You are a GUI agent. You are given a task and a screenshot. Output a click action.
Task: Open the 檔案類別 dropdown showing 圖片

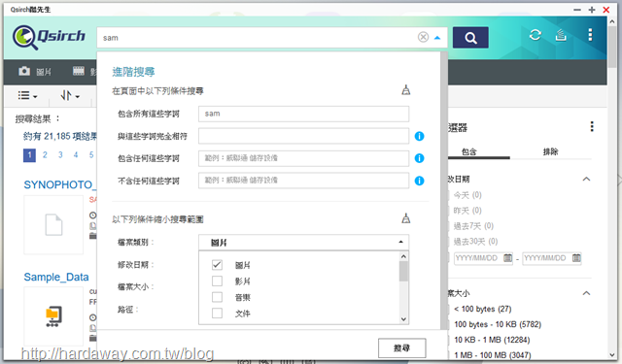coord(303,242)
